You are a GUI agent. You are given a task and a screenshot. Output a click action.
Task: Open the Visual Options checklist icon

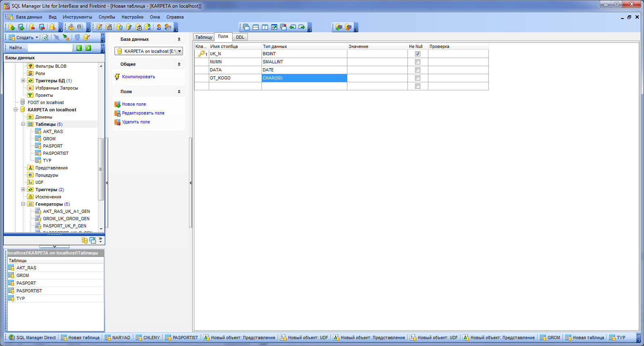tap(80, 27)
